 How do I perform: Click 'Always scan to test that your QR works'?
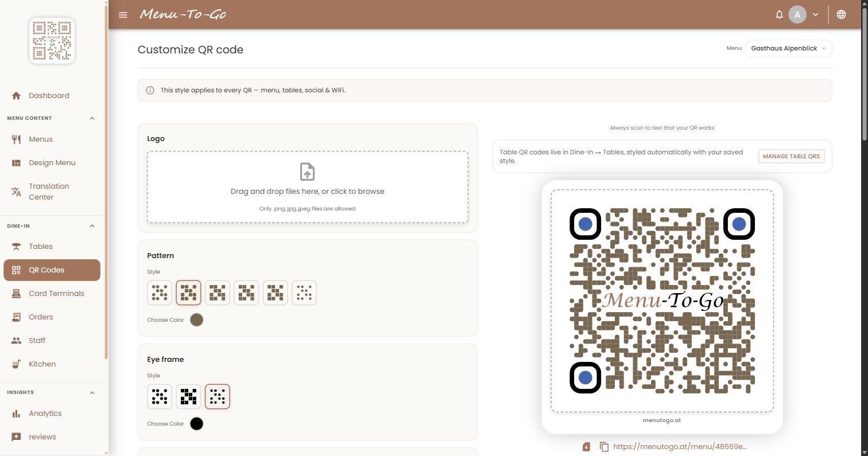662,128
